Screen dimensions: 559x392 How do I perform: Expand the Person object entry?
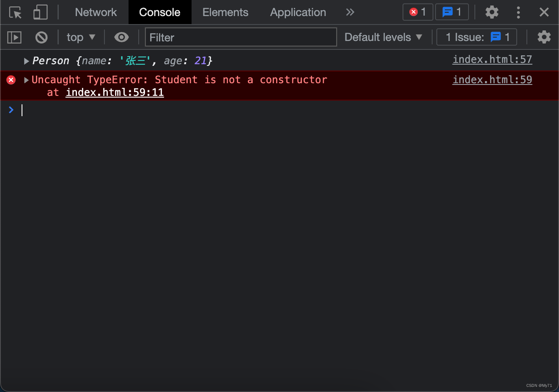click(x=26, y=61)
